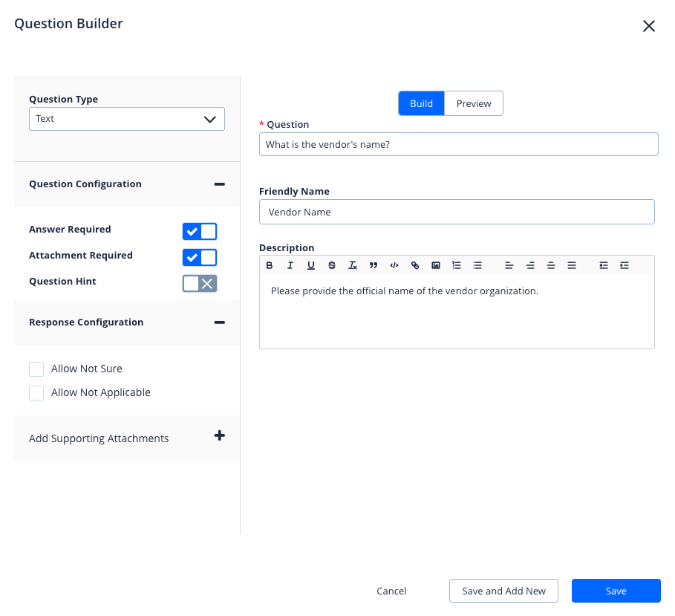Toggle italic formatting in Description editor

click(x=290, y=265)
